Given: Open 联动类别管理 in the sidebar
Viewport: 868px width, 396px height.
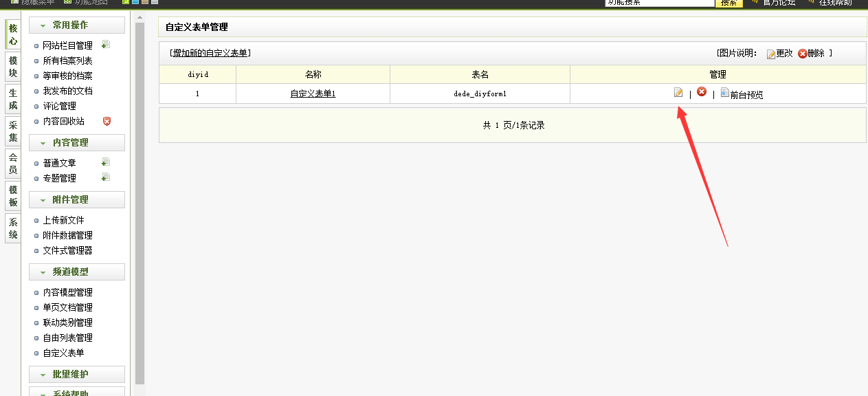Looking at the screenshot, I should pyautogui.click(x=67, y=322).
